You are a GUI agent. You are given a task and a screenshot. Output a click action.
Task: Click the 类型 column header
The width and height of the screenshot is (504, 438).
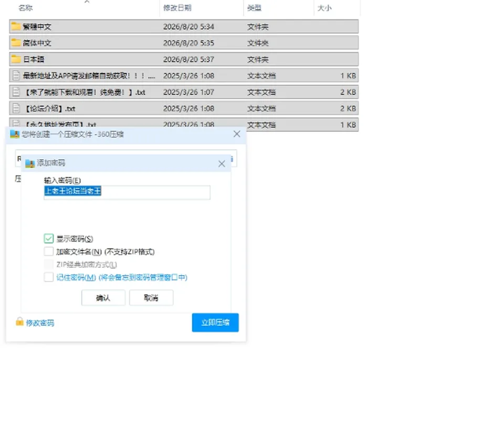254,8
